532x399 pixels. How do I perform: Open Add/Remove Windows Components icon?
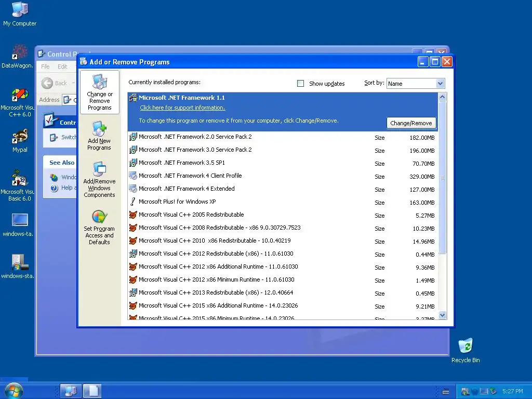[x=99, y=179]
